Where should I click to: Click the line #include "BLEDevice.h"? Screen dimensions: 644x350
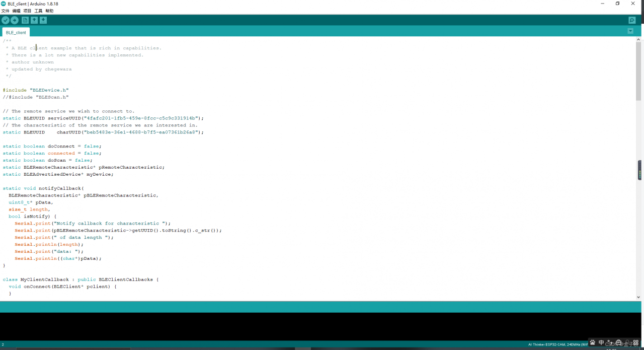[36, 90]
